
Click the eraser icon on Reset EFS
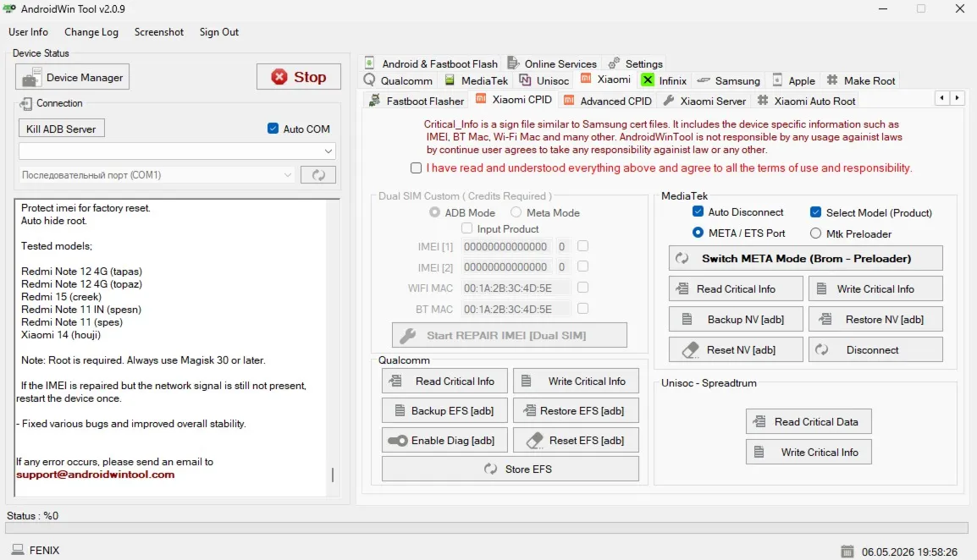click(534, 441)
